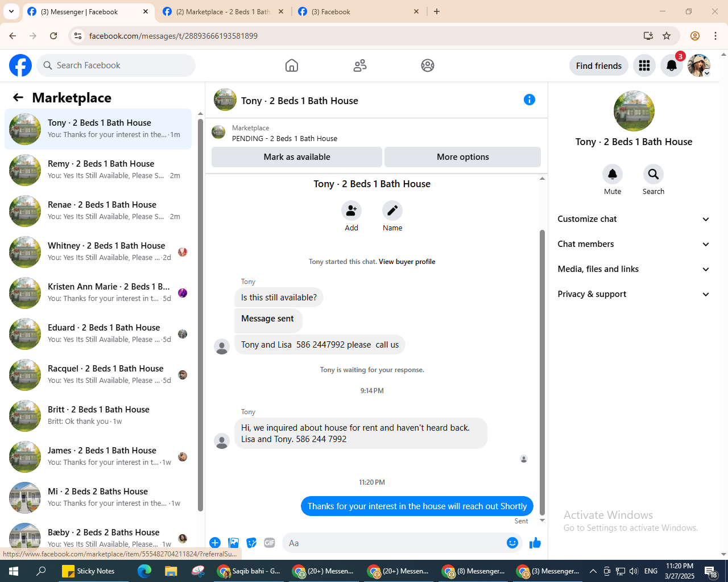The width and height of the screenshot is (728, 582).
Task: Open the account profile picture menu
Action: pyautogui.click(x=699, y=65)
